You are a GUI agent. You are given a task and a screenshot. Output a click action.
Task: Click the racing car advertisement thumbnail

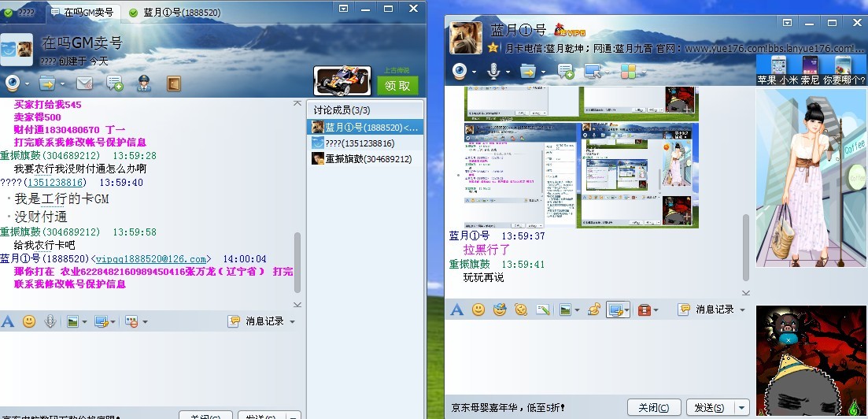point(342,81)
